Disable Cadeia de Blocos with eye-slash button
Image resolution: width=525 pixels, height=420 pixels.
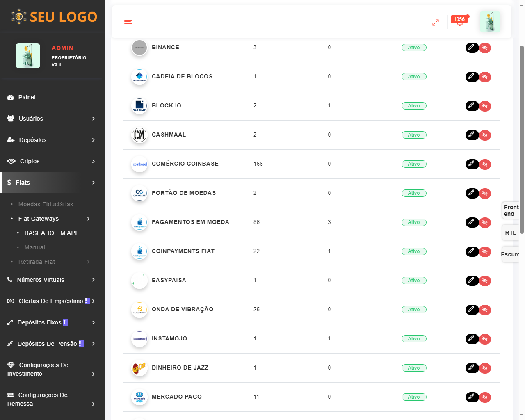pyautogui.click(x=485, y=77)
